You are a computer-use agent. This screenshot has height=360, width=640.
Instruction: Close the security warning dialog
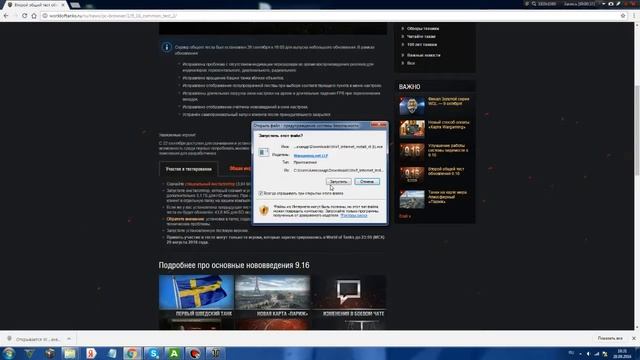point(379,125)
